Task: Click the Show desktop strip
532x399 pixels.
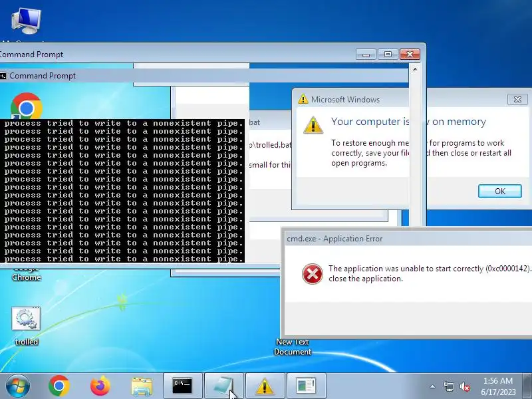Action: pyautogui.click(x=527, y=386)
